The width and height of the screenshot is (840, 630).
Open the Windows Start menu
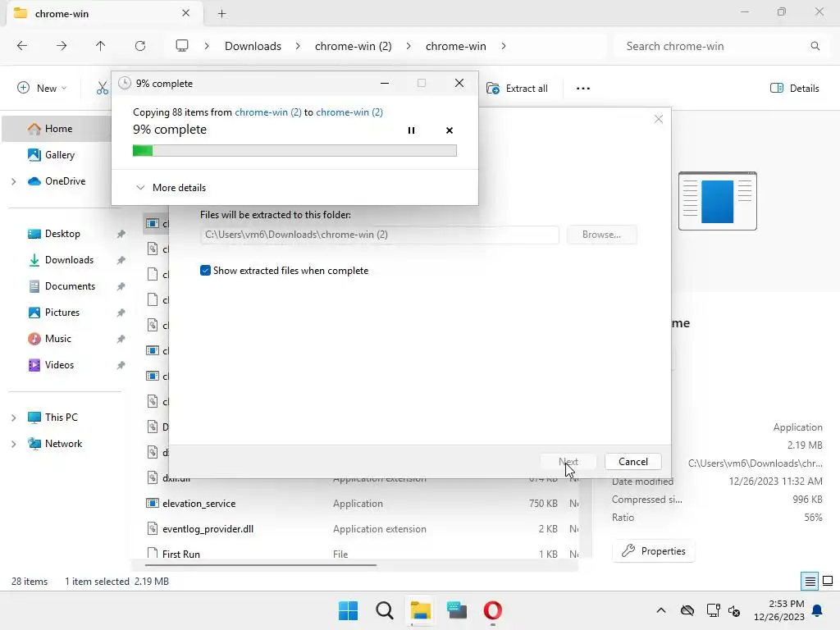pos(348,610)
